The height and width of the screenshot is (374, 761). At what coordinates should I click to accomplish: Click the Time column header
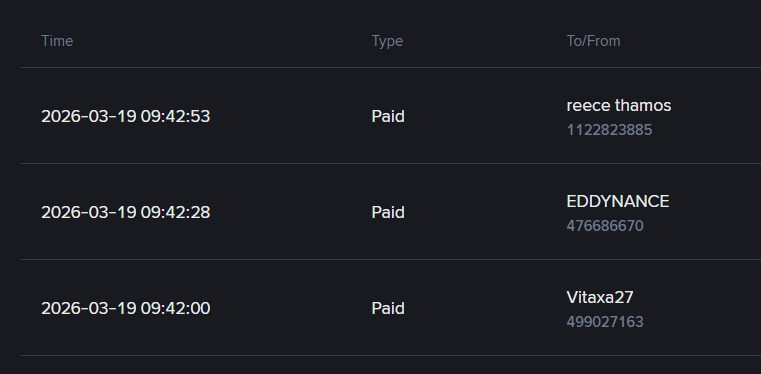(x=57, y=41)
